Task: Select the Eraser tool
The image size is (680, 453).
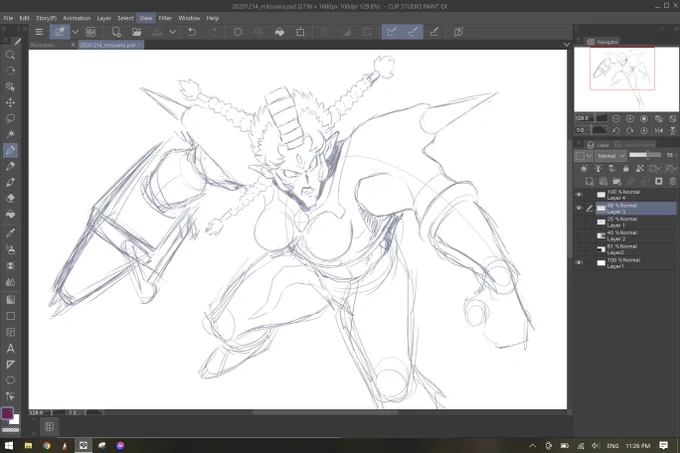Action: [x=10, y=198]
